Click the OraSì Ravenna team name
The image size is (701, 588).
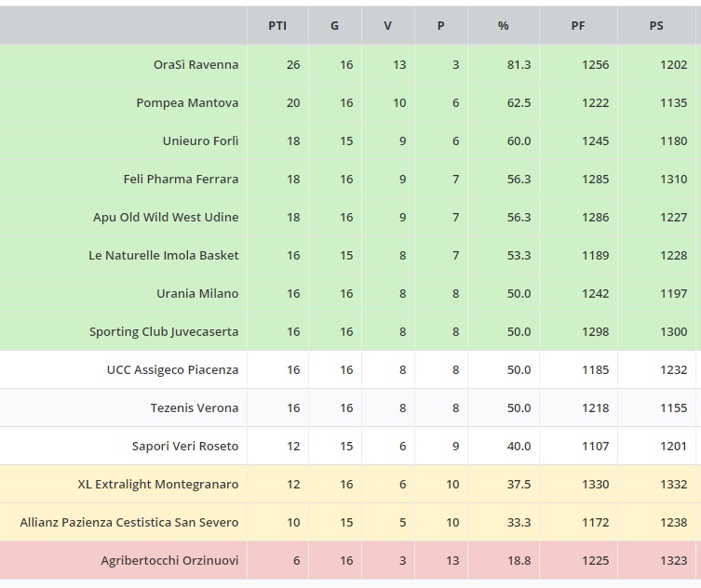click(195, 65)
